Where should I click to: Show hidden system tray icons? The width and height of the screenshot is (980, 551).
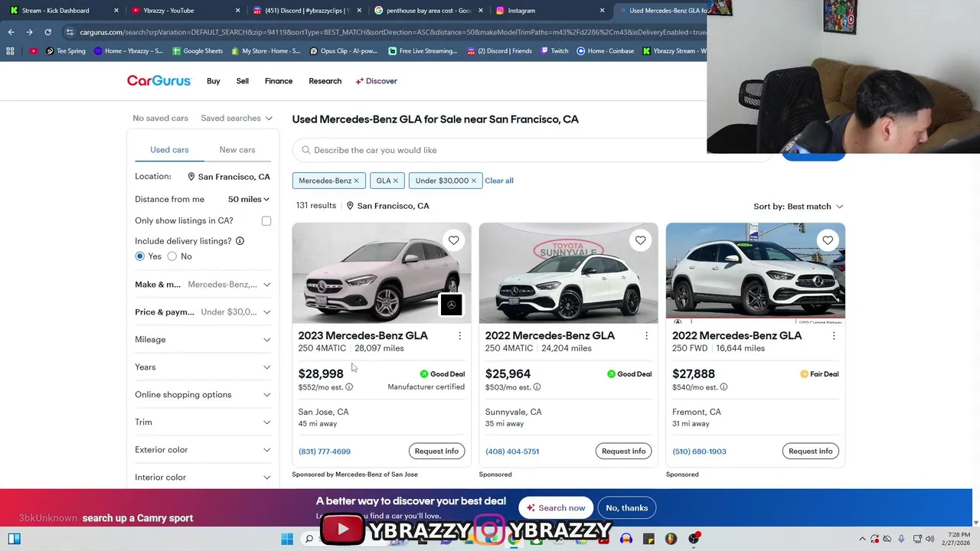pyautogui.click(x=862, y=539)
